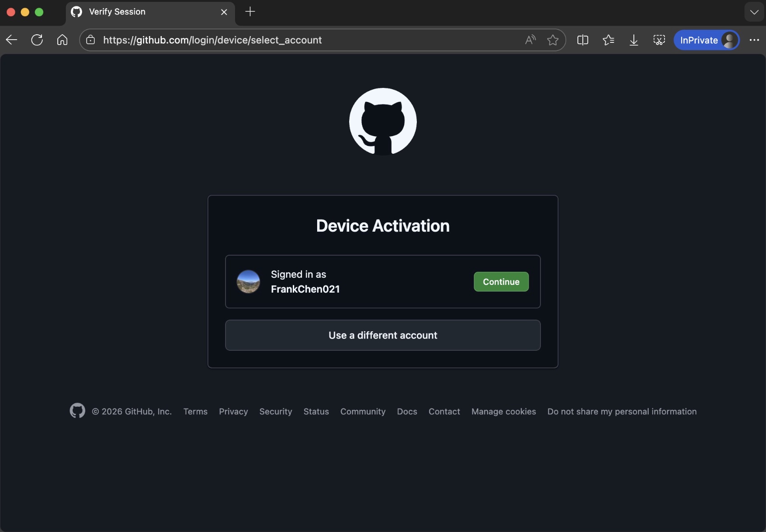Click the GitHub logo in the footer

77,411
